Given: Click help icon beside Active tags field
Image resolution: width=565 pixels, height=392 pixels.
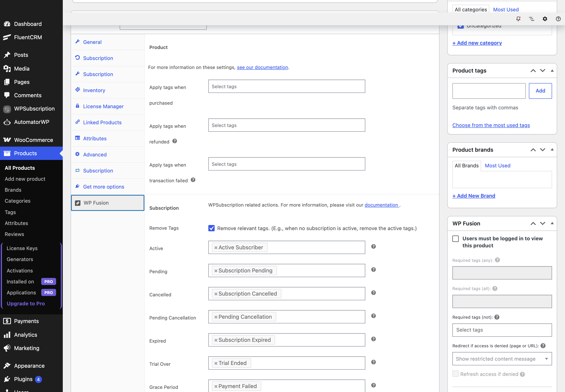Looking at the screenshot, I should pos(373,246).
